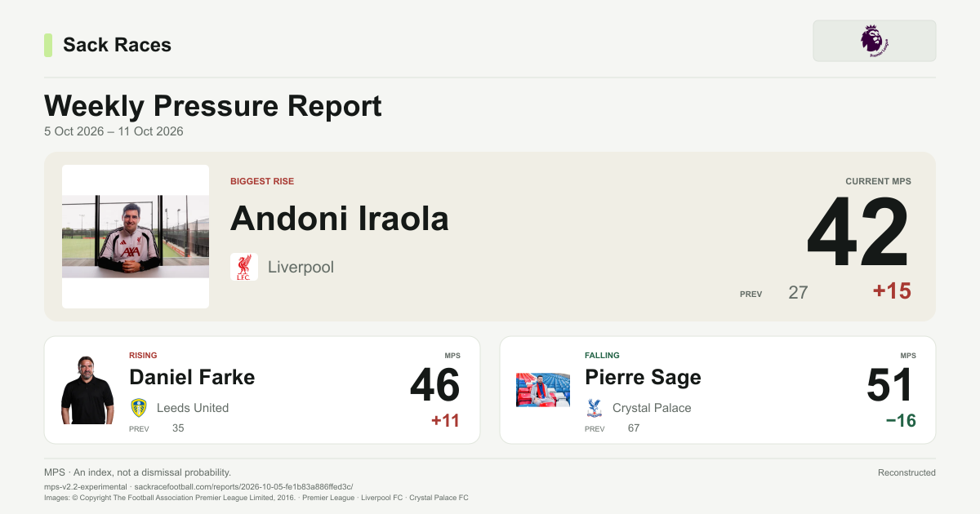The height and width of the screenshot is (514, 980).
Task: Click the Sack Races title
Action: [x=117, y=45]
